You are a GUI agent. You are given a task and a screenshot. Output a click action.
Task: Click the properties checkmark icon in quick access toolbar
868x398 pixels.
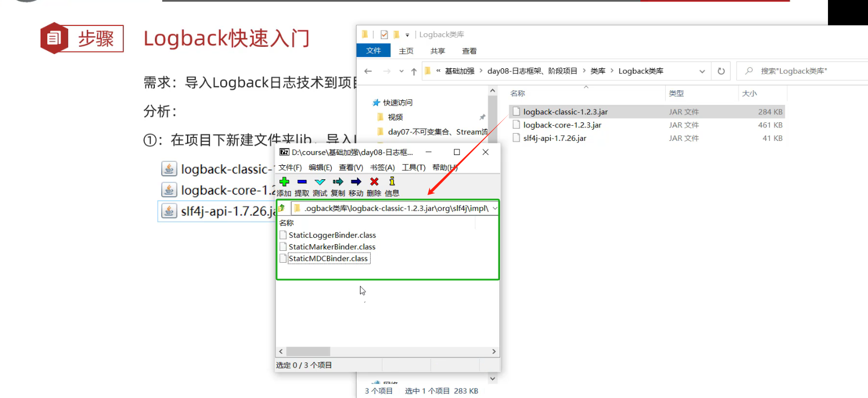384,34
